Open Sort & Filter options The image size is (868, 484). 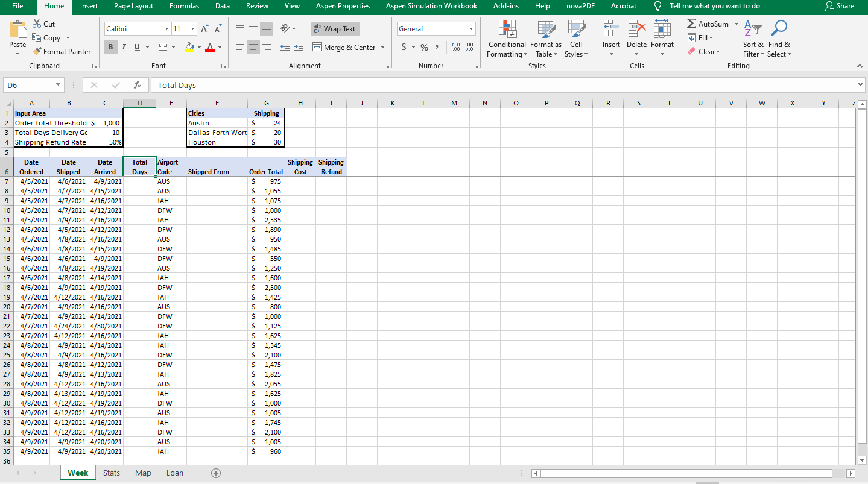752,39
